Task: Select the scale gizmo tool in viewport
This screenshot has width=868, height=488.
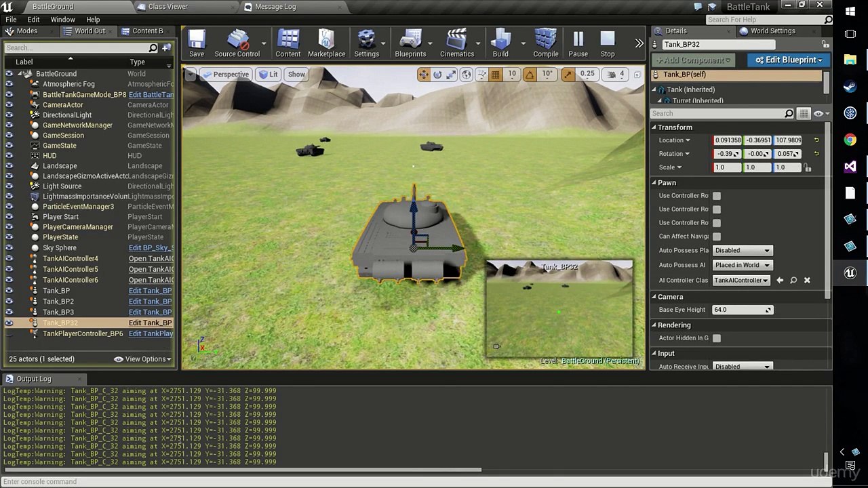Action: click(x=452, y=74)
